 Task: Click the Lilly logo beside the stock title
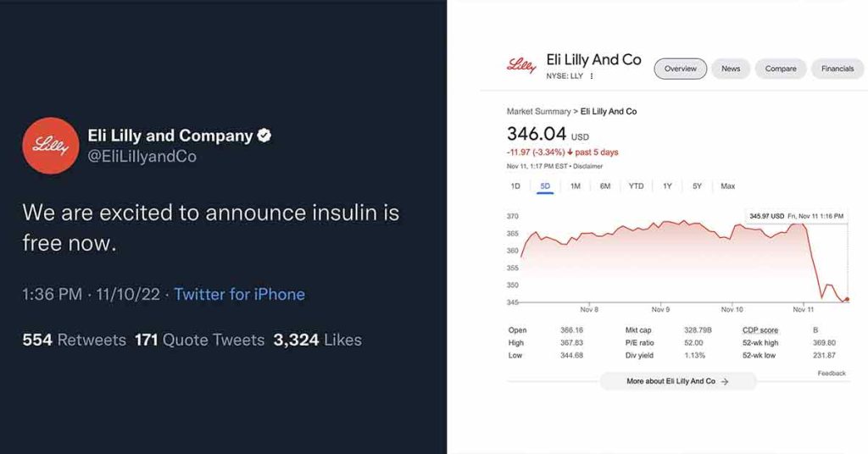pyautogui.click(x=520, y=65)
